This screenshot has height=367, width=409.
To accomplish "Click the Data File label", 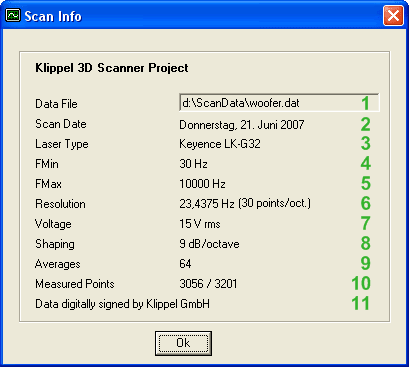I will [56, 104].
